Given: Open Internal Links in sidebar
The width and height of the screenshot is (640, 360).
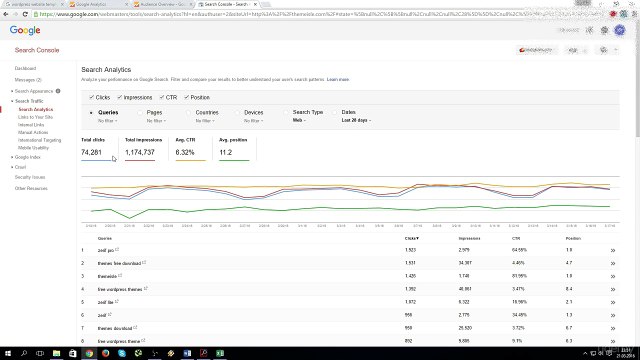Looking at the screenshot, I should 31,125.
